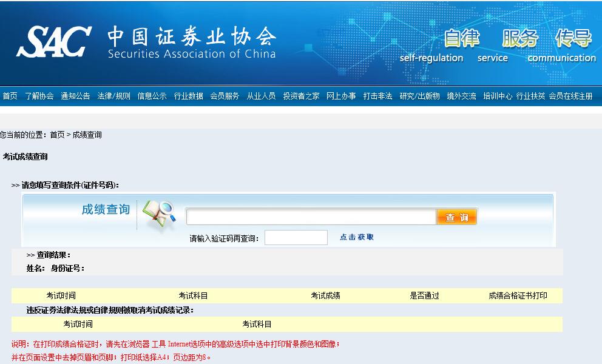Click the book and magnifier search icon

tap(160, 214)
